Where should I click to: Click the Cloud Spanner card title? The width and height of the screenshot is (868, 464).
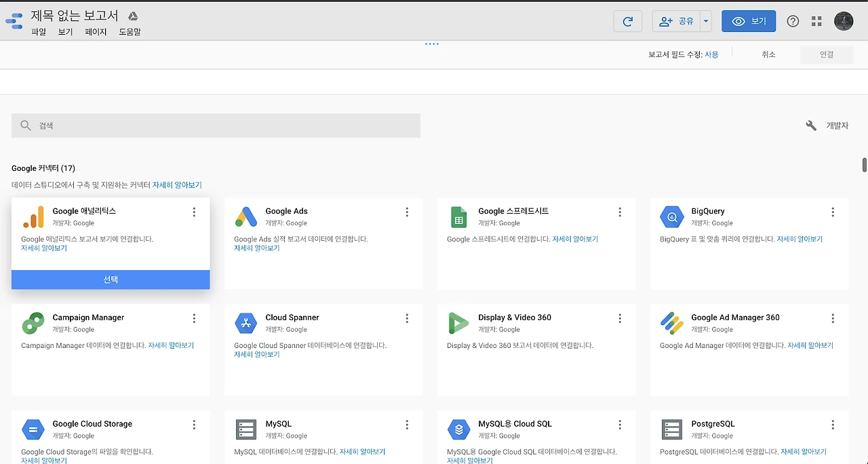tap(292, 317)
